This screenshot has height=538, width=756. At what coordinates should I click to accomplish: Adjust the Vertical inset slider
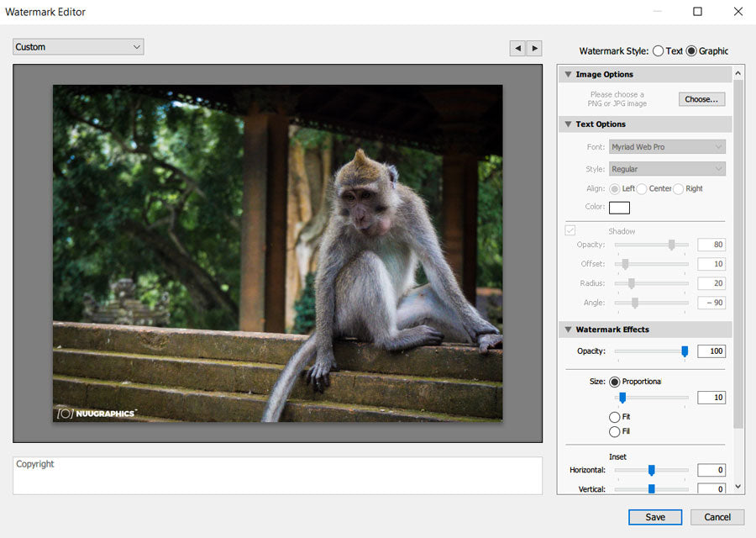(651, 488)
